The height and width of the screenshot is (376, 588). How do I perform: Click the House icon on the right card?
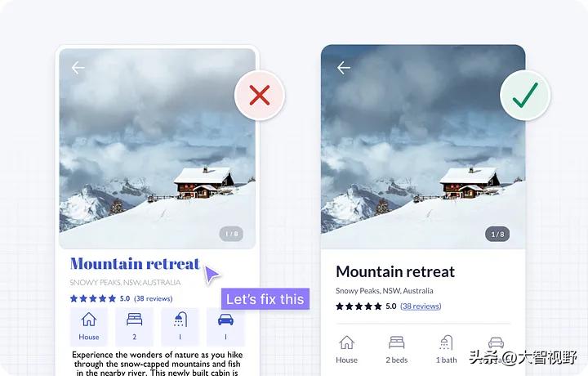346,342
